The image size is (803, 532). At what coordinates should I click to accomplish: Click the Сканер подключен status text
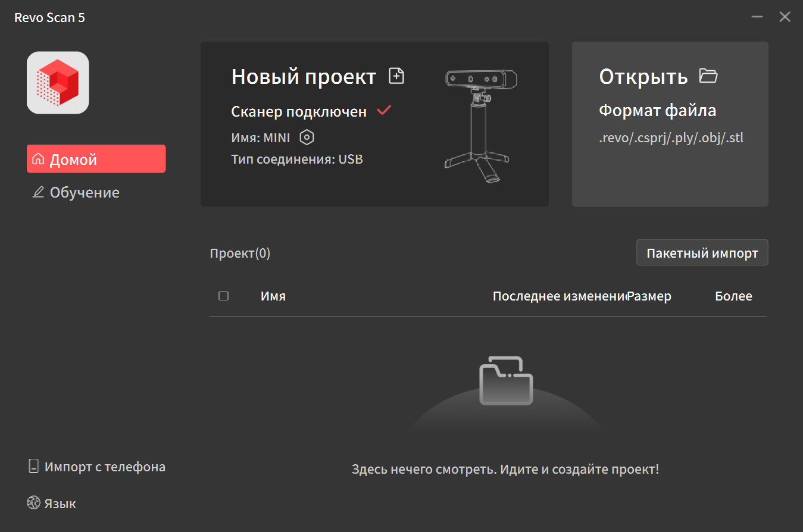[x=299, y=111]
